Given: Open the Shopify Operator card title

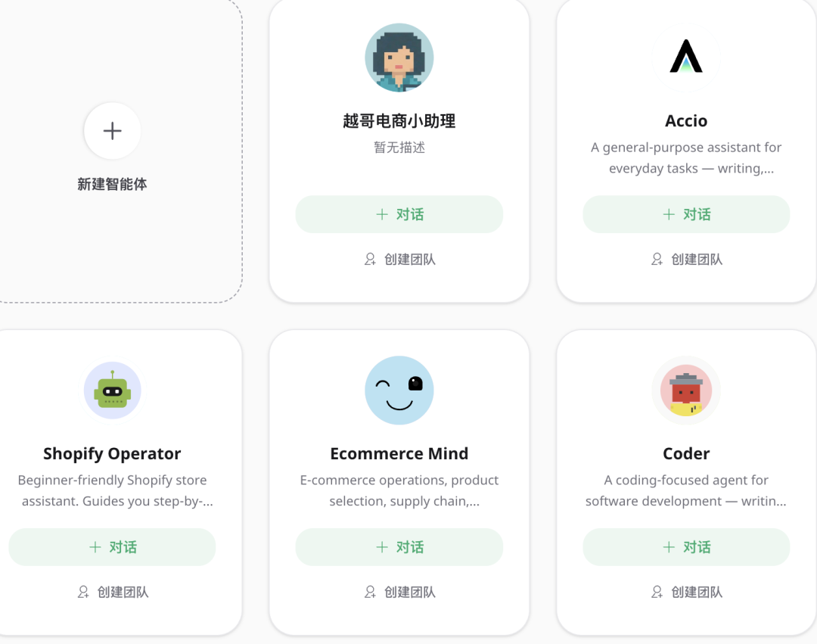Looking at the screenshot, I should click(x=112, y=453).
